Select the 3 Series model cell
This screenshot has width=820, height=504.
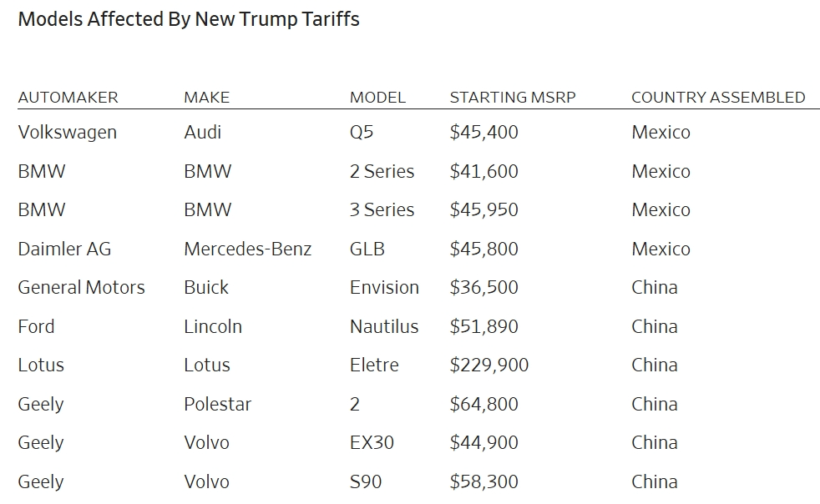tap(382, 209)
